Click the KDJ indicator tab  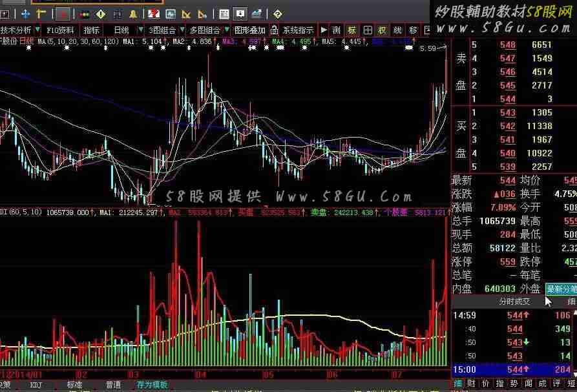(36, 385)
